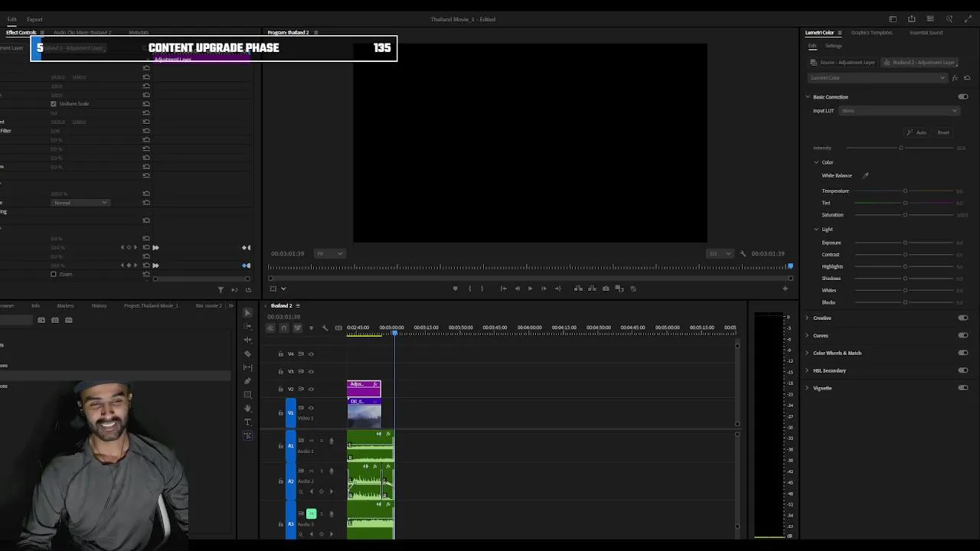Click the Mark Out bracket icon
The width and height of the screenshot is (980, 551).
tap(482, 289)
